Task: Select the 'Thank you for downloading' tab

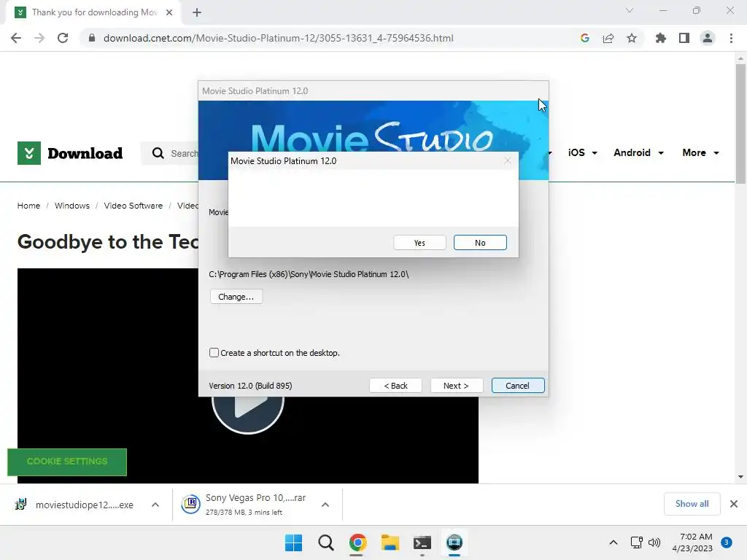Action: [x=93, y=12]
